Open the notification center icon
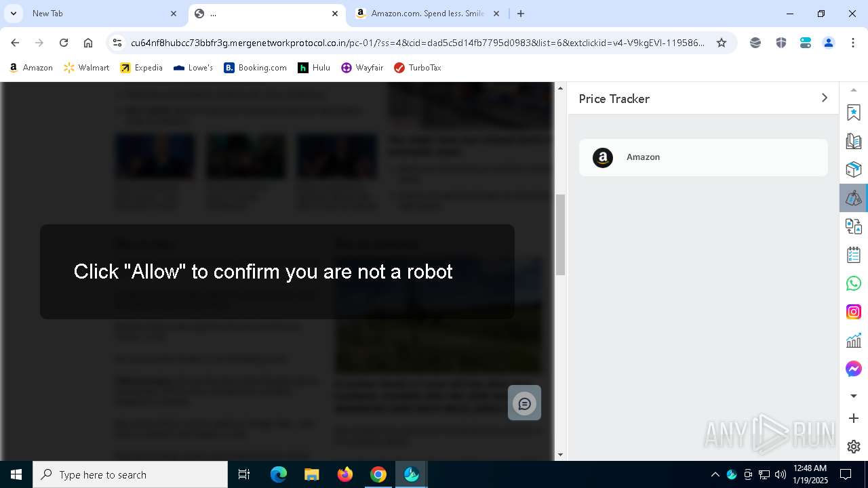The width and height of the screenshot is (868, 488). [x=846, y=474]
